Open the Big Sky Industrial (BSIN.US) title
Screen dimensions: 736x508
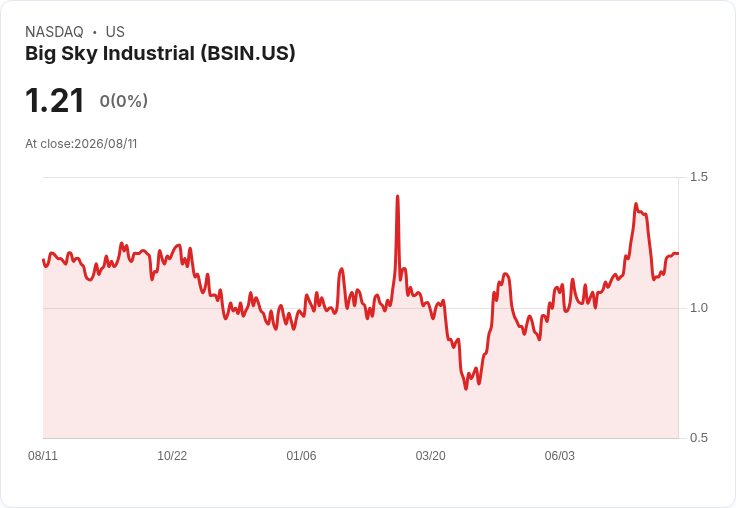click(x=160, y=53)
